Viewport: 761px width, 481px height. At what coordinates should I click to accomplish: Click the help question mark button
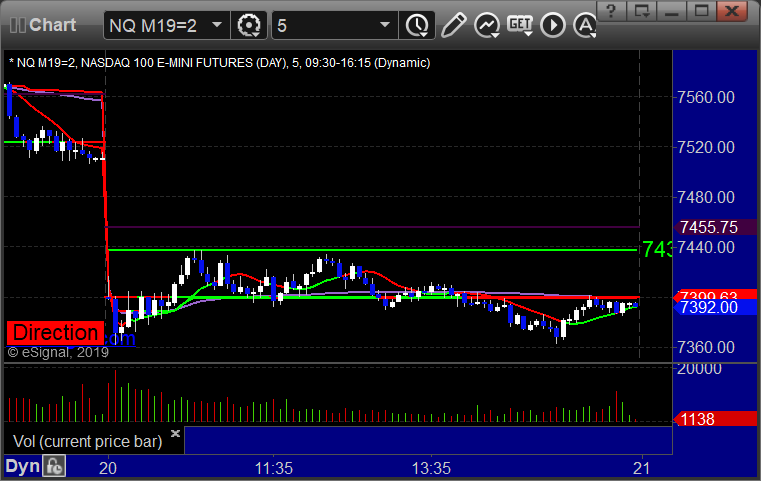(612, 11)
